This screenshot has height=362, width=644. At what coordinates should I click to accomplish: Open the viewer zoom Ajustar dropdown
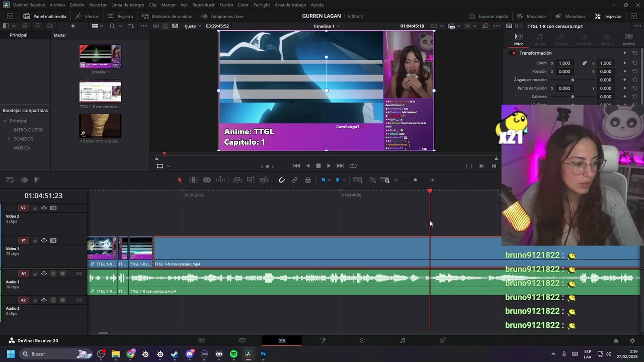coord(193,26)
